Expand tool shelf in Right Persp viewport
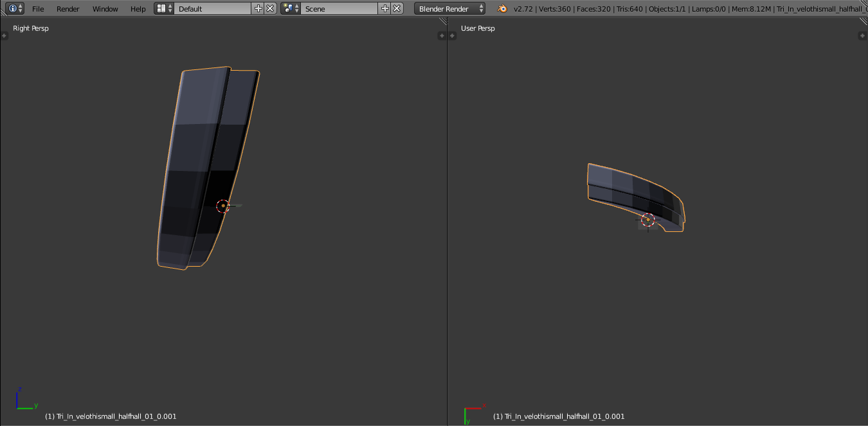The width and height of the screenshot is (868, 426). pos(4,36)
